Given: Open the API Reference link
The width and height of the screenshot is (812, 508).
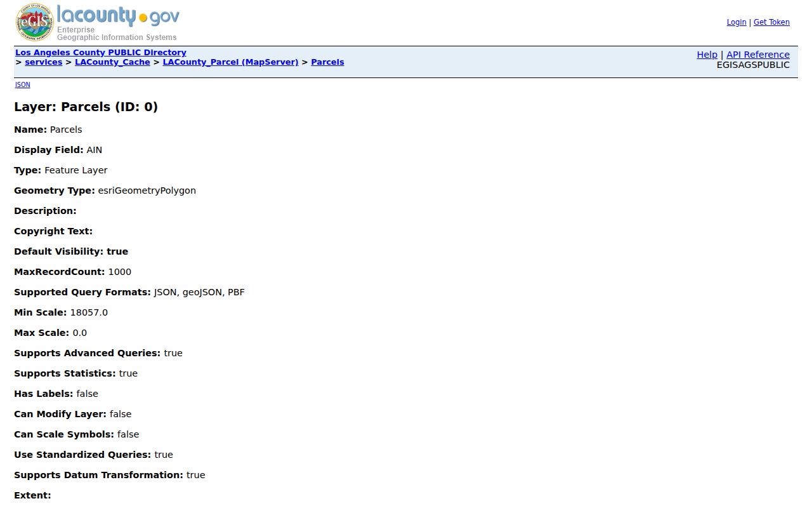Looking at the screenshot, I should [758, 55].
